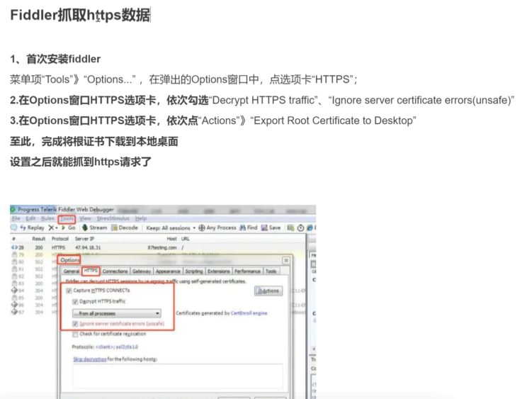Open the Rules menu

tap(47, 218)
